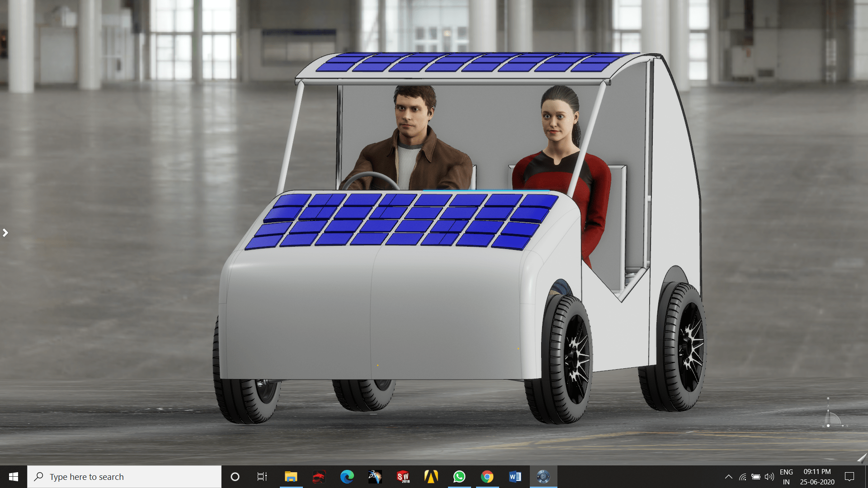Show hidden system tray icons

728,477
